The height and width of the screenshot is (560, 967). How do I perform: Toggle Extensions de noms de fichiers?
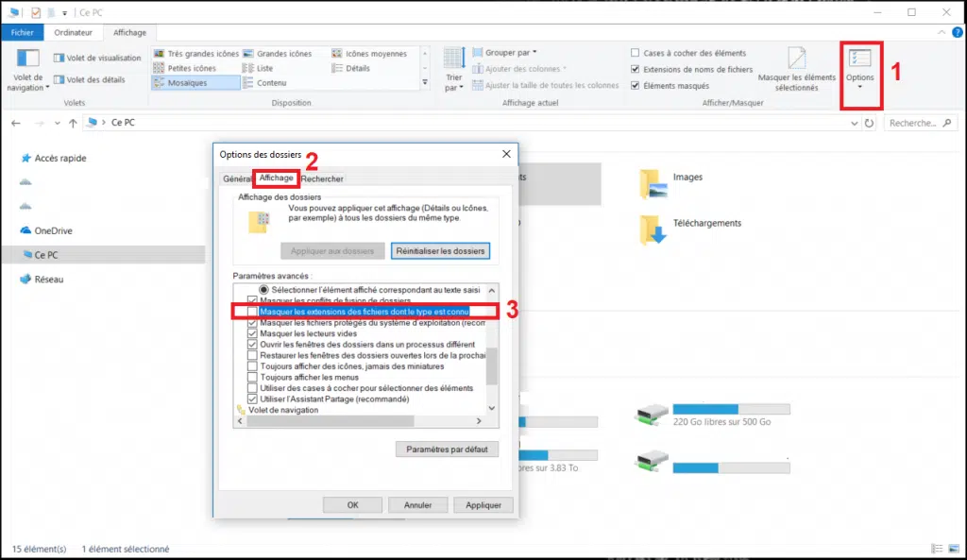point(635,69)
